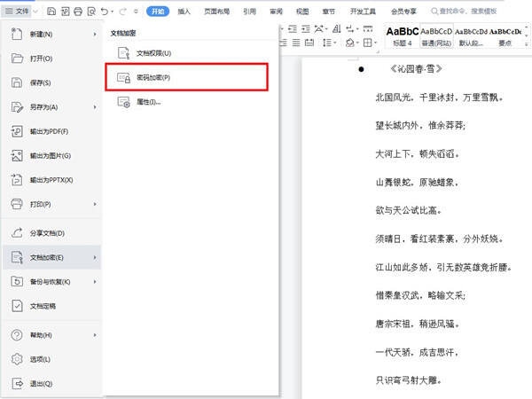Click the 新建 new document icon
The height and width of the screenshot is (399, 532).
pos(17,34)
